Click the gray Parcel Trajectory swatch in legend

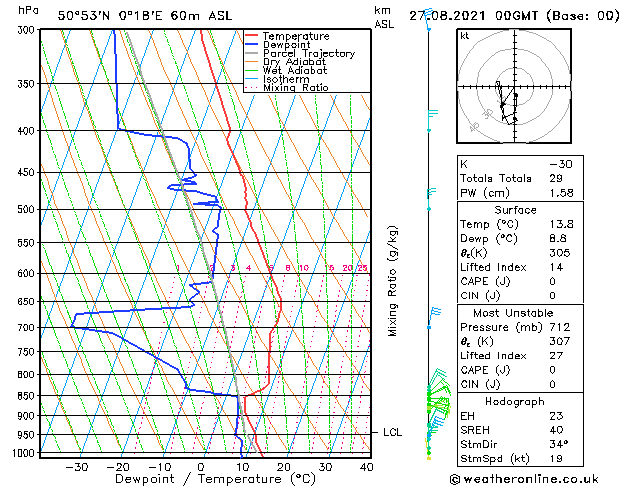(252, 53)
